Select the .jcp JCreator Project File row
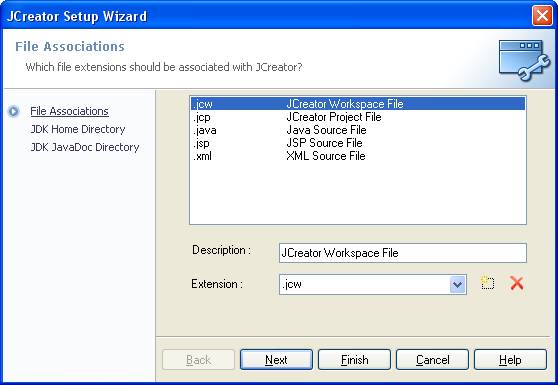This screenshot has width=558, height=385. coord(358,117)
